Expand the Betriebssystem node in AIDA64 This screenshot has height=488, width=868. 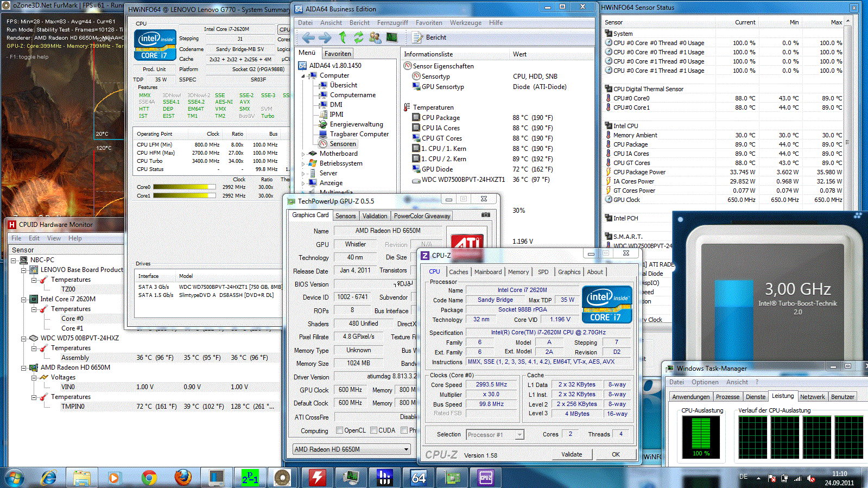point(303,164)
